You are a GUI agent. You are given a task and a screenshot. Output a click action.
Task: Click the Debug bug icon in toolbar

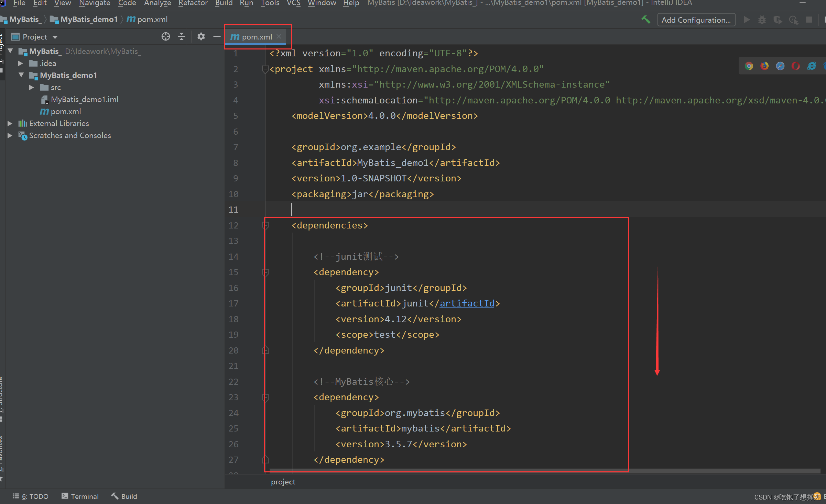point(762,20)
